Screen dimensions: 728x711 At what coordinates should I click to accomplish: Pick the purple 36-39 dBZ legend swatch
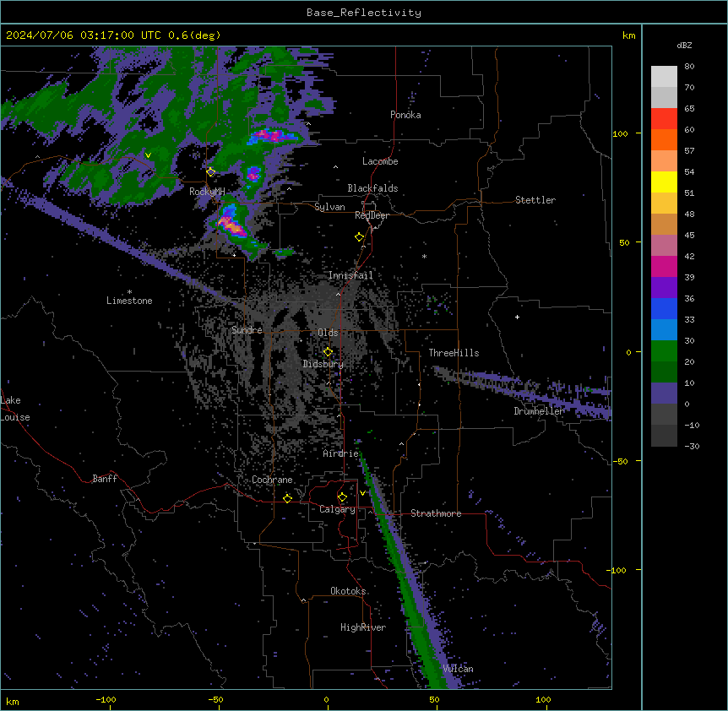[x=664, y=288]
